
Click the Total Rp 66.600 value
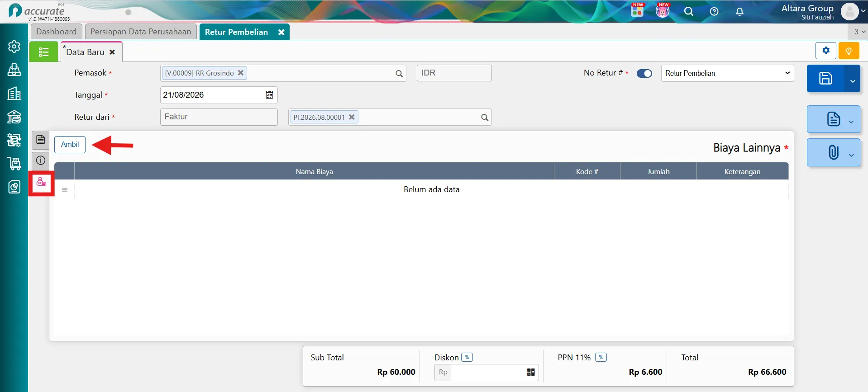tap(767, 372)
